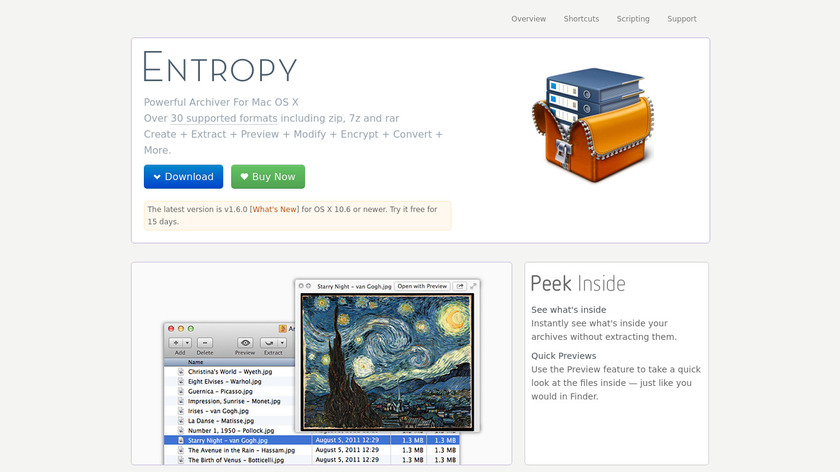840x472 pixels.
Task: Click the Entropy archive briefcase logo
Action: click(594, 125)
